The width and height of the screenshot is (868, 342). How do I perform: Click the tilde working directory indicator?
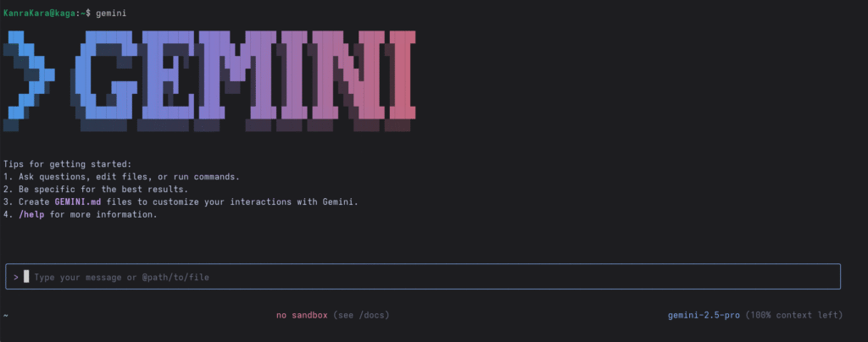click(x=6, y=316)
